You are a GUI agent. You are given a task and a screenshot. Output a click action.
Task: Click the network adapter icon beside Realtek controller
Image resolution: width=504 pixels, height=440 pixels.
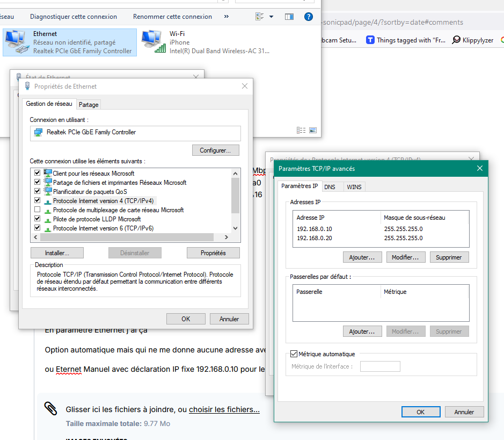coord(38,132)
